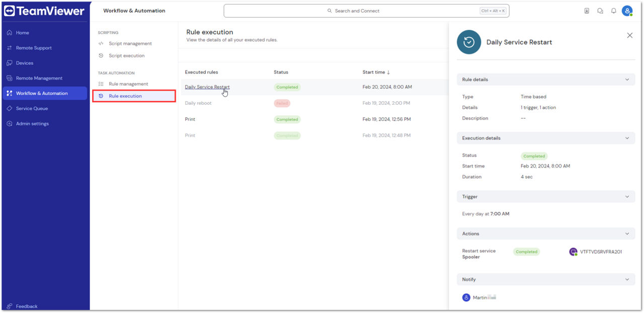Click the Status column header
This screenshot has width=644, height=313.
coord(281,72)
